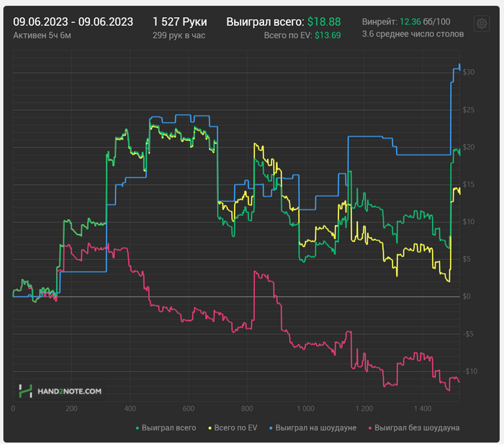Click "299 рук в час" text
Viewport: 504px width, 444px height.
179,35
